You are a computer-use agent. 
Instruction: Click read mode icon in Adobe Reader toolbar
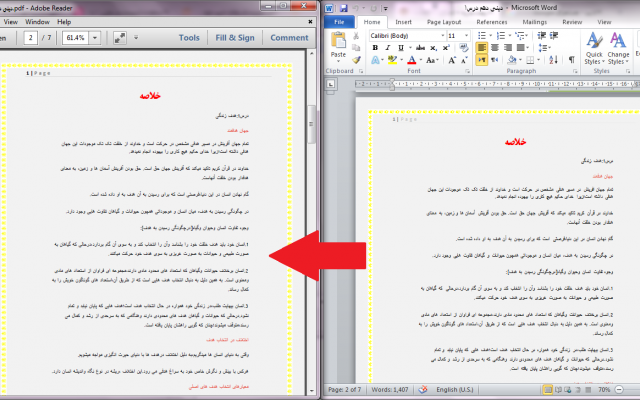click(x=120, y=38)
